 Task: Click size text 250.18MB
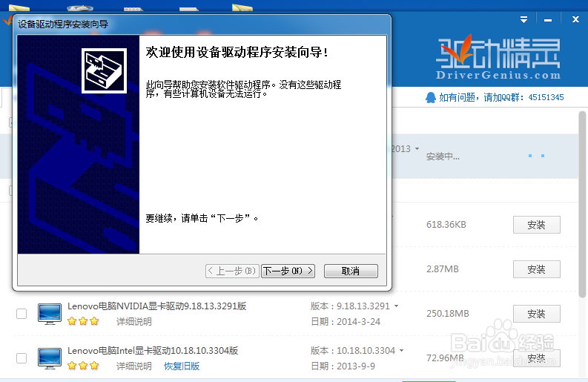(x=448, y=313)
